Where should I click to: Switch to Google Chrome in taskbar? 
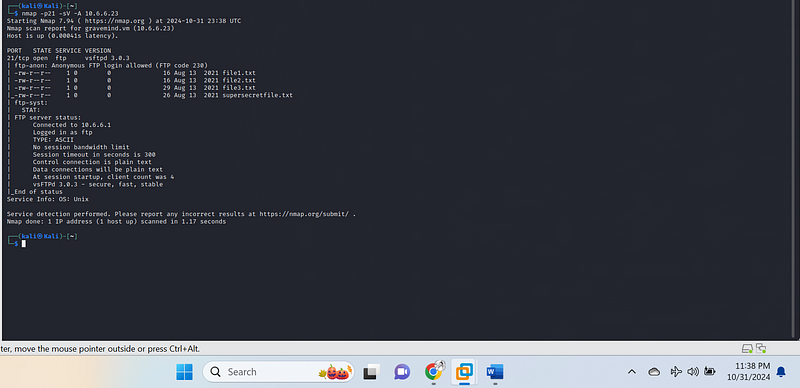tap(434, 372)
